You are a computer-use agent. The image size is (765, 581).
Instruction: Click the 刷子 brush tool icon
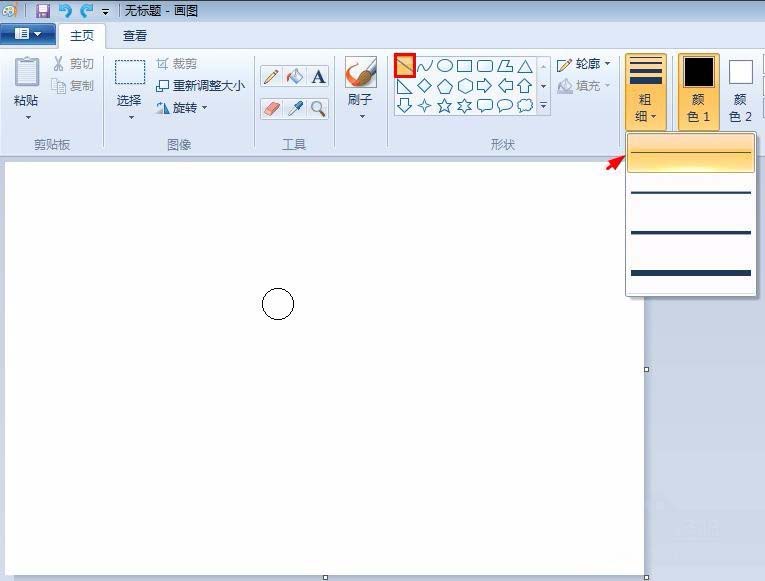361,72
